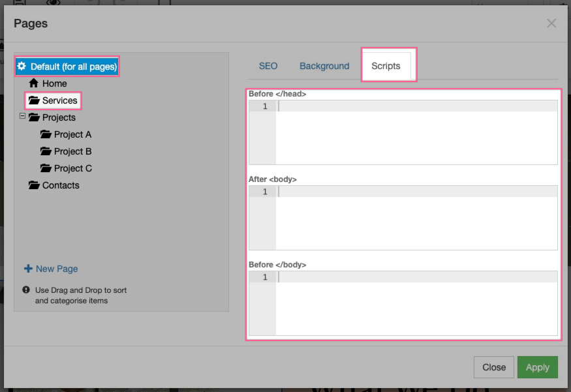The width and height of the screenshot is (571, 392).
Task: Add a New Page link
Action: (x=51, y=269)
